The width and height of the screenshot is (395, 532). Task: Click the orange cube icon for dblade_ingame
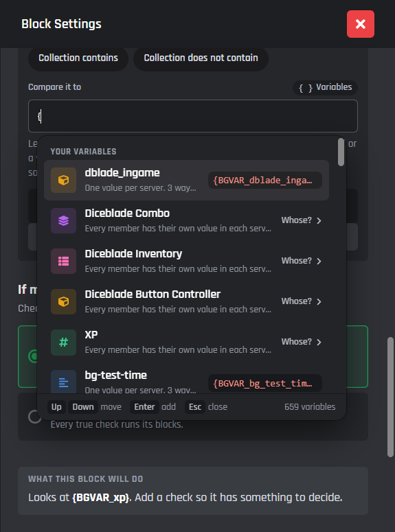(63, 180)
